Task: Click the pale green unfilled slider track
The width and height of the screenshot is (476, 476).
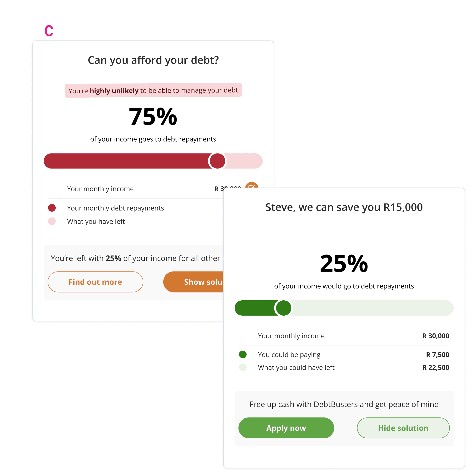Action: tap(372, 308)
